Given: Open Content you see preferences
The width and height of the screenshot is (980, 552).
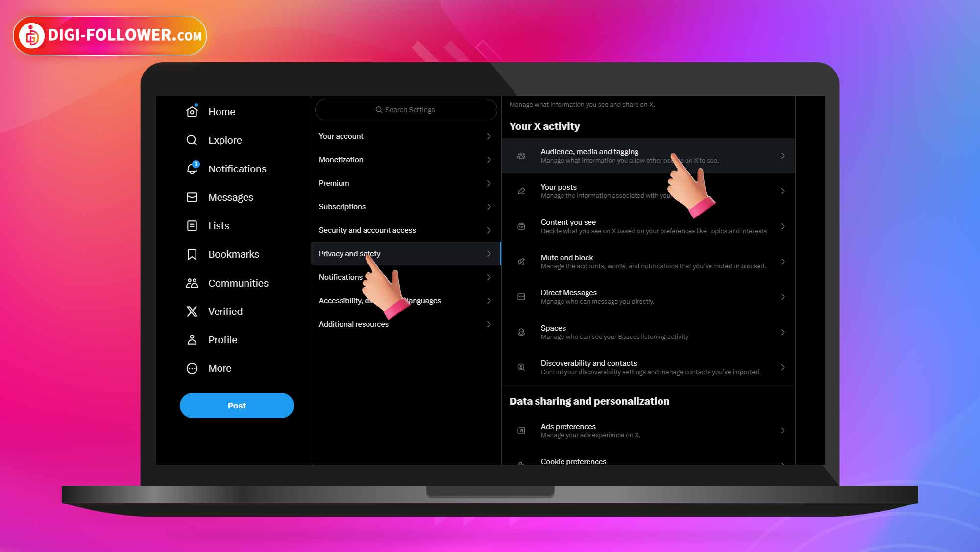Looking at the screenshot, I should pyautogui.click(x=650, y=226).
